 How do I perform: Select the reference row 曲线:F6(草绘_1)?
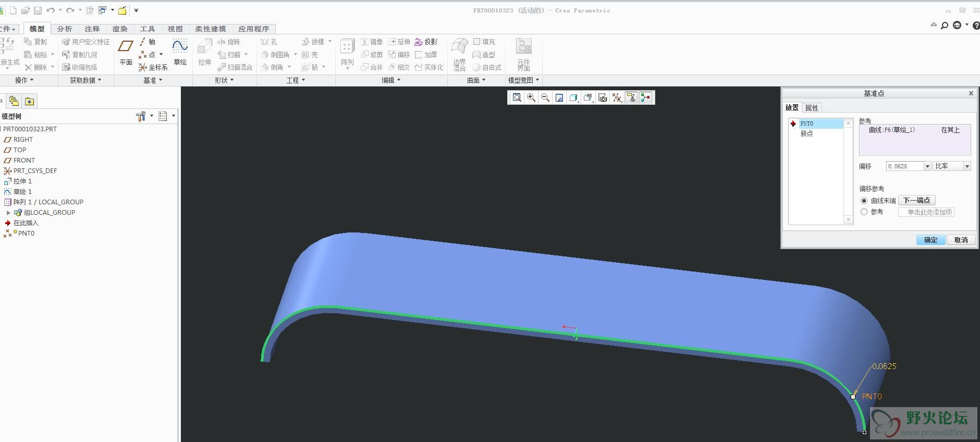pos(915,130)
